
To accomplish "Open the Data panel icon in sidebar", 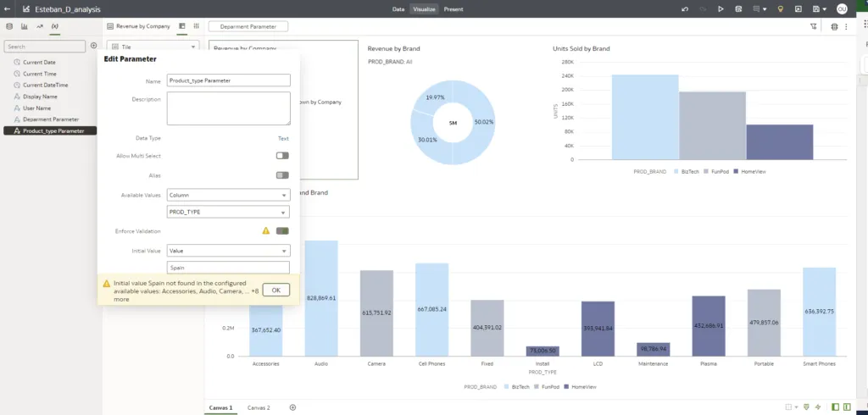I will tap(9, 27).
